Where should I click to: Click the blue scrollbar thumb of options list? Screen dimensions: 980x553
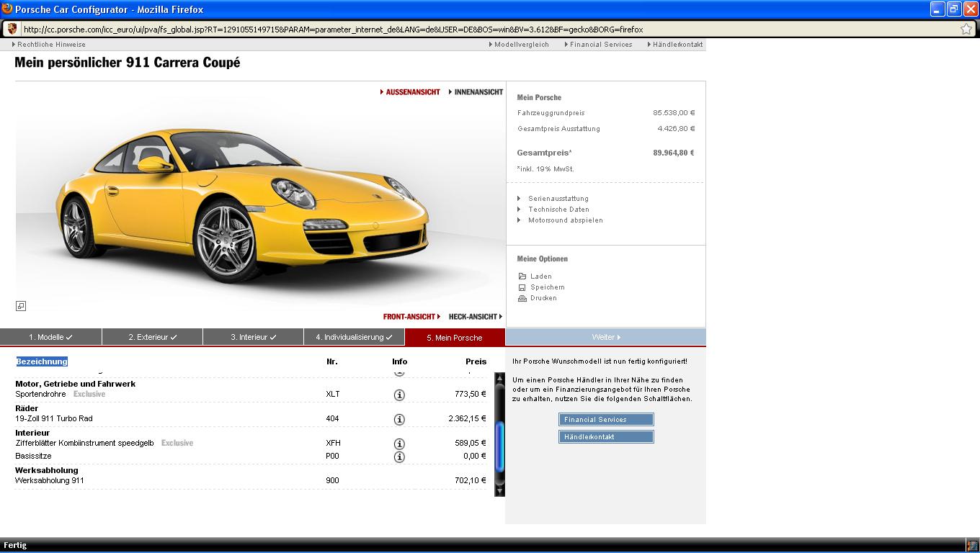(x=499, y=447)
